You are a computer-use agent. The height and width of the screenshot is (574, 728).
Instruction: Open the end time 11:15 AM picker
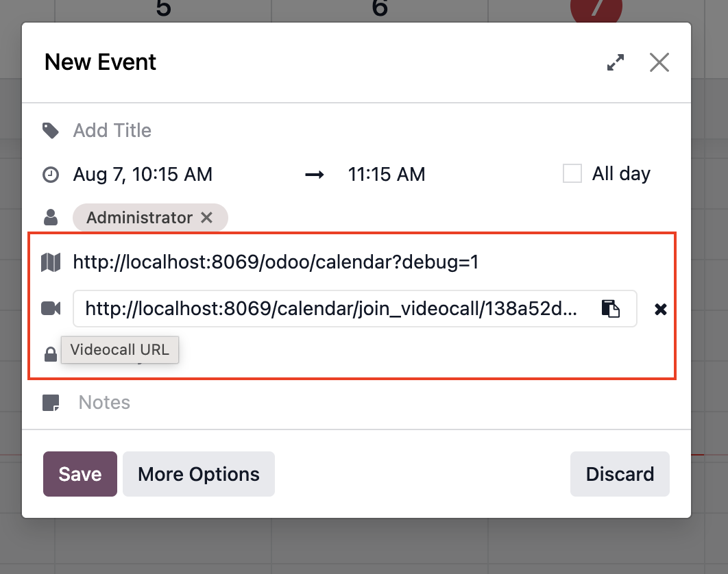click(387, 175)
